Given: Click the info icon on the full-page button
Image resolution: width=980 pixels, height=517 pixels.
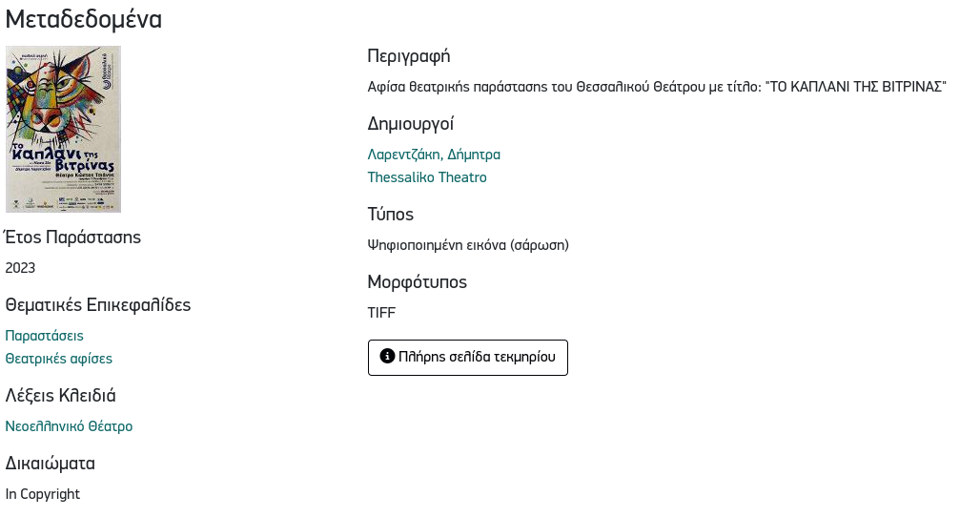Looking at the screenshot, I should [x=387, y=357].
